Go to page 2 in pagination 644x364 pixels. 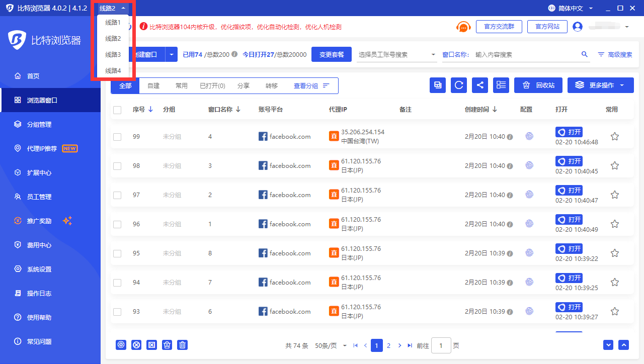pyautogui.click(x=388, y=345)
